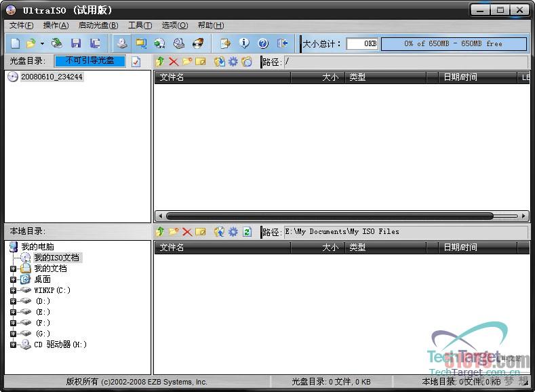This screenshot has height=392, width=535.
Task: Click the compress ISO toolbar icon
Action: [x=179, y=43]
